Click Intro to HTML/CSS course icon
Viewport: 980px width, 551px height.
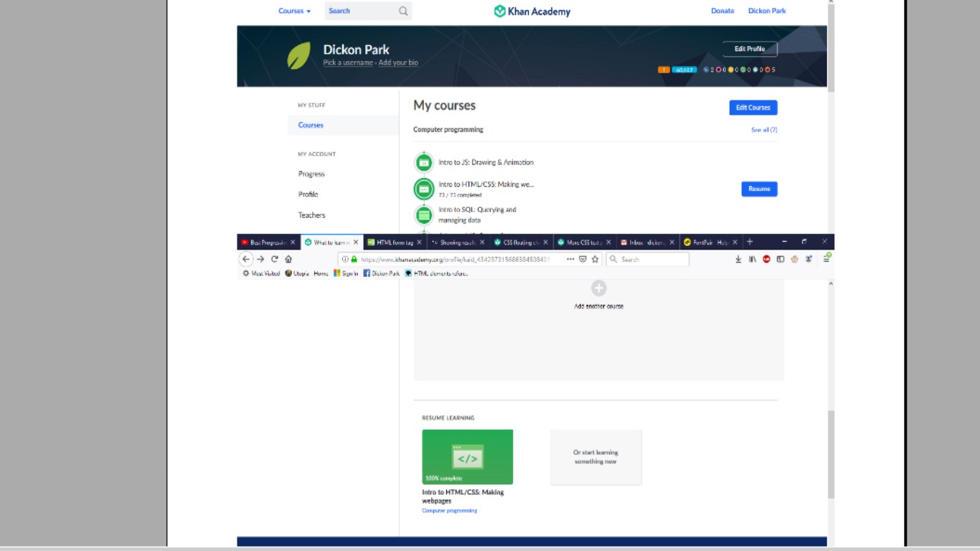coord(424,189)
